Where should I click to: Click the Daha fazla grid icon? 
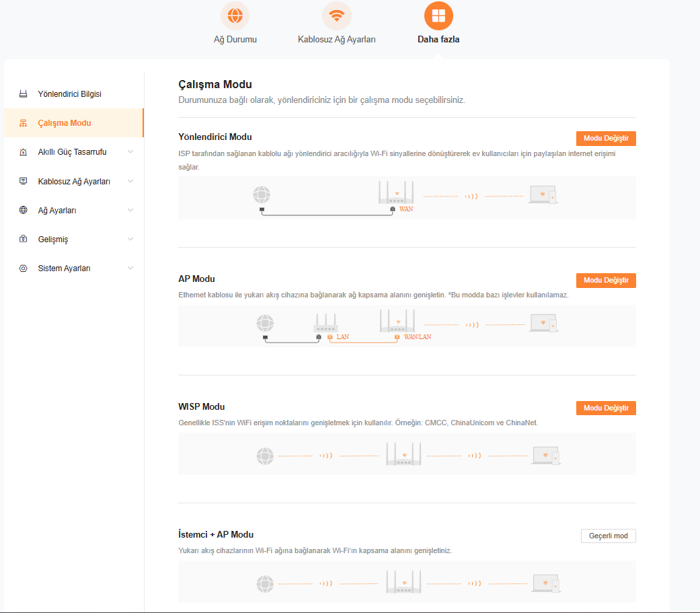click(x=438, y=15)
